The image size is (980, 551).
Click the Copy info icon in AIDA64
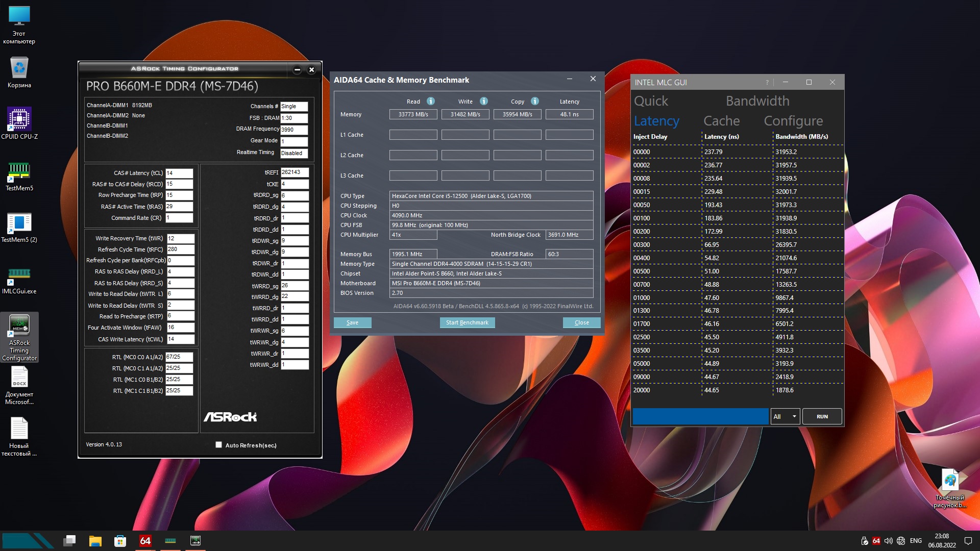coord(534,101)
